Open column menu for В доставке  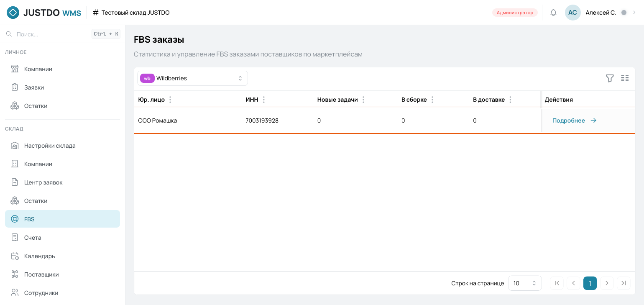(510, 100)
